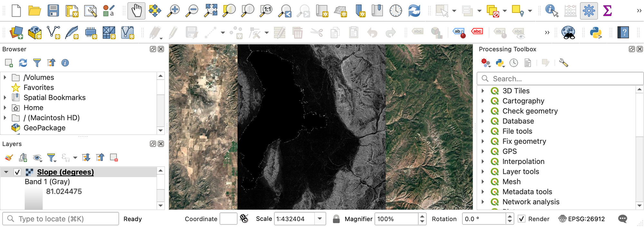Click the Type to locate field
The image size is (644, 227).
pos(61,219)
